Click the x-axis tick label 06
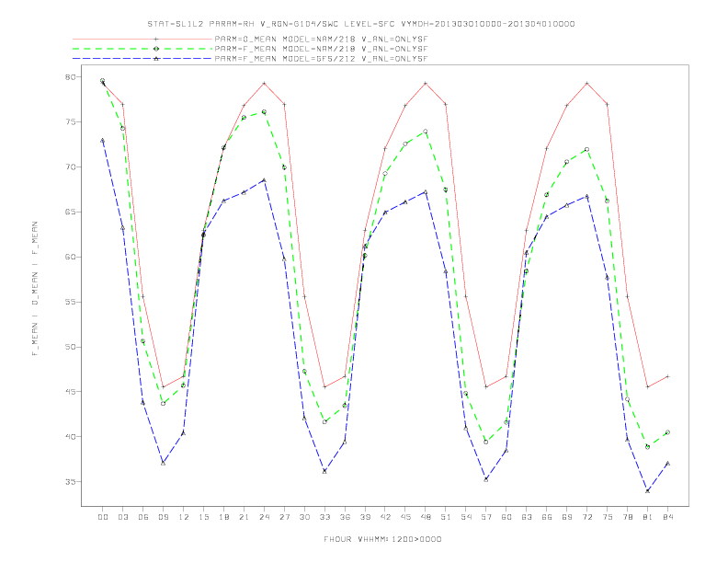The image size is (728, 563). pyautogui.click(x=143, y=517)
